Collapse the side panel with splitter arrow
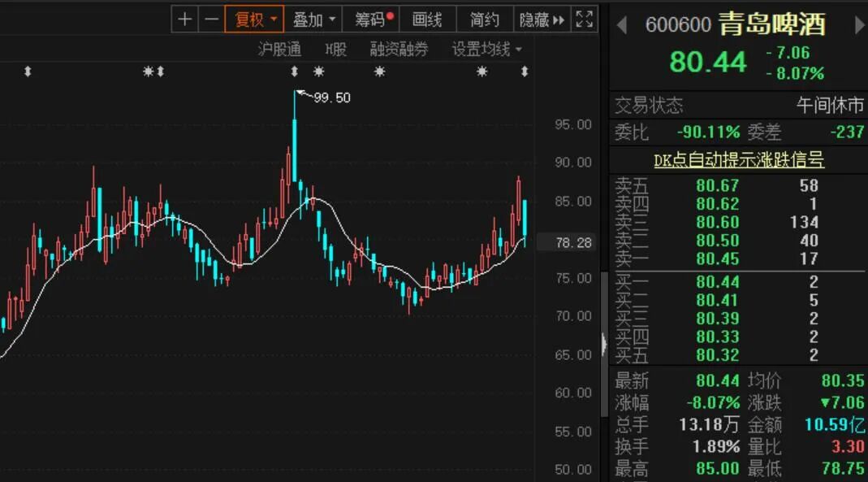Image resolution: width=868 pixels, height=482 pixels. 604,344
